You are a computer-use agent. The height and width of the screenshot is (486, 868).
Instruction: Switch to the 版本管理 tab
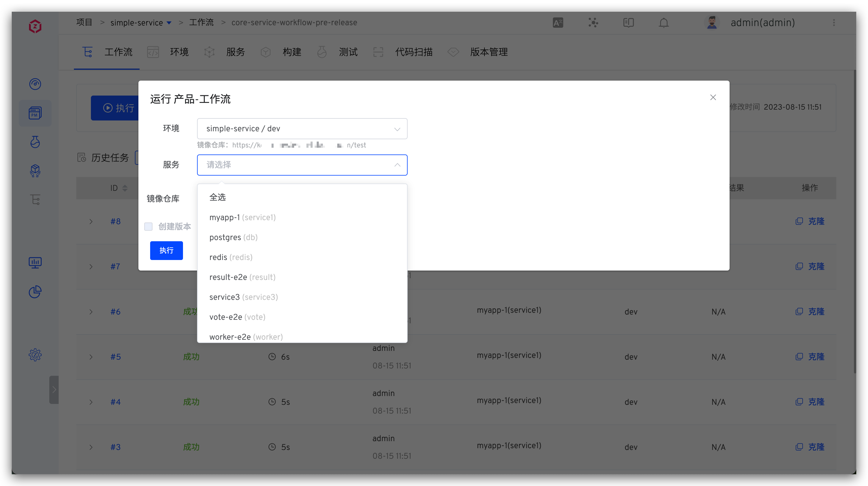coord(478,52)
